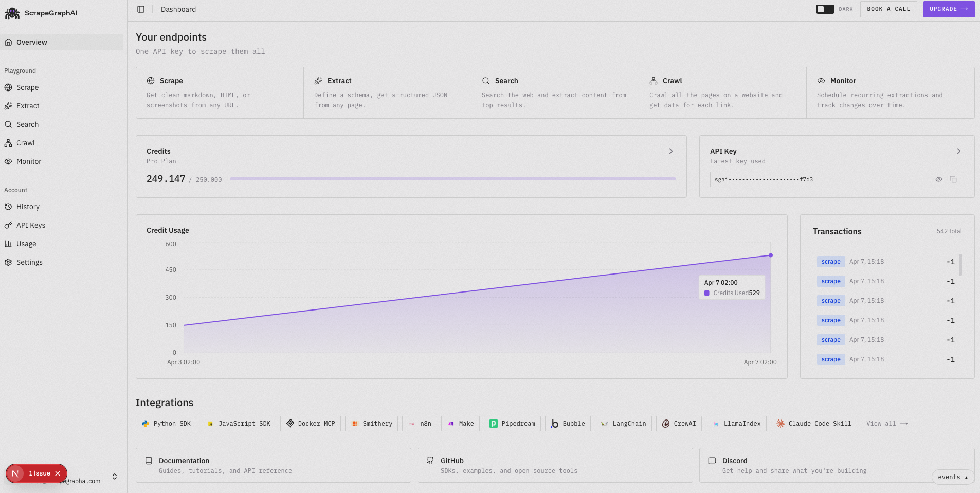Open the Smithery integration
Screen dimensions: 980x493
point(372,424)
